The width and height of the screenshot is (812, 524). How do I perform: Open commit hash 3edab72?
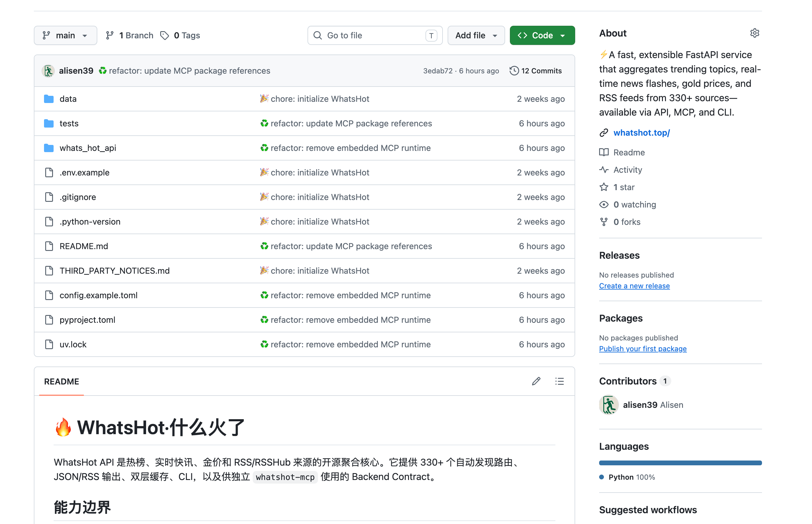[x=438, y=71]
